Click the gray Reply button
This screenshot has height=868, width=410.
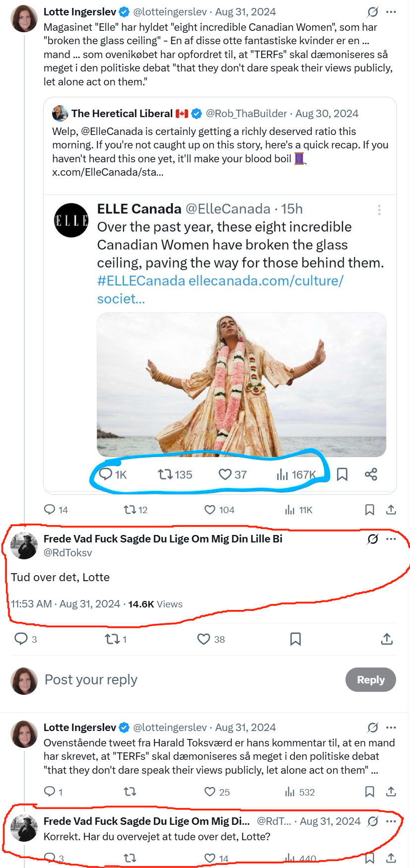pos(370,680)
